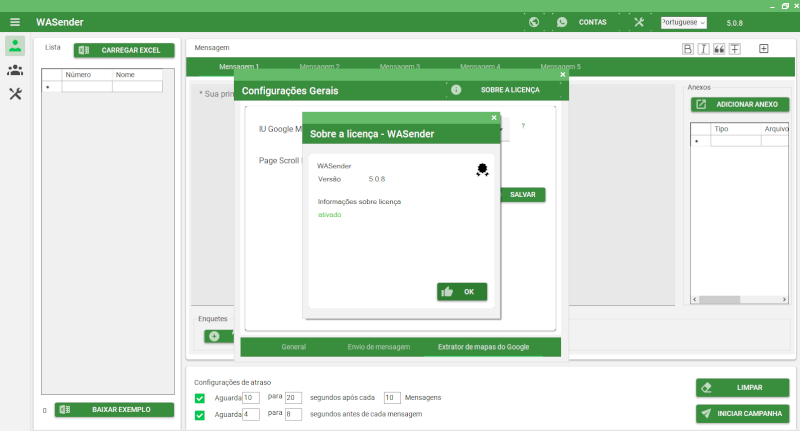
Task: Close the Sobre a licença dialog
Action: click(x=494, y=117)
